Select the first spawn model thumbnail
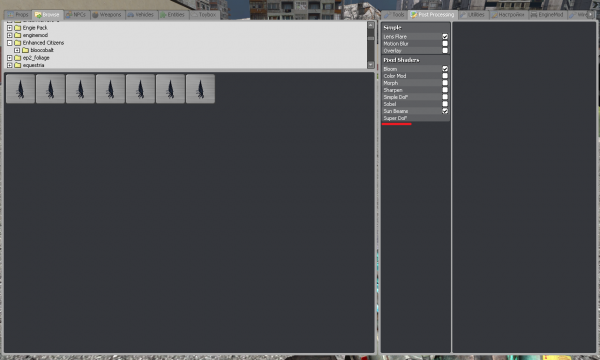 click(20, 89)
